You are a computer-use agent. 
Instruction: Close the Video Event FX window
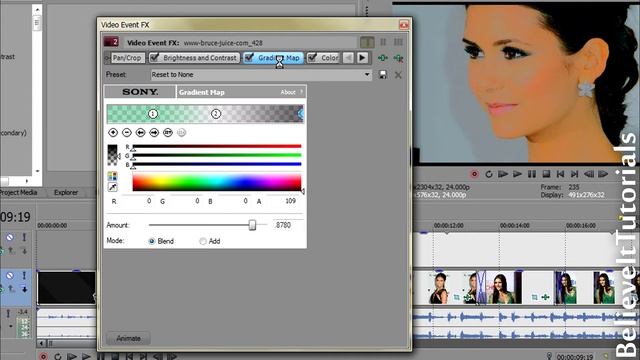coord(404,25)
